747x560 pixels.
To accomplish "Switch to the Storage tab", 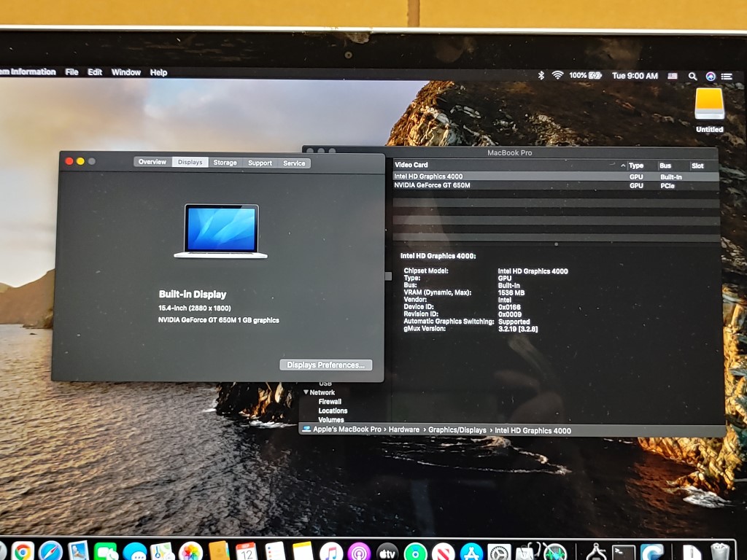I will point(225,163).
